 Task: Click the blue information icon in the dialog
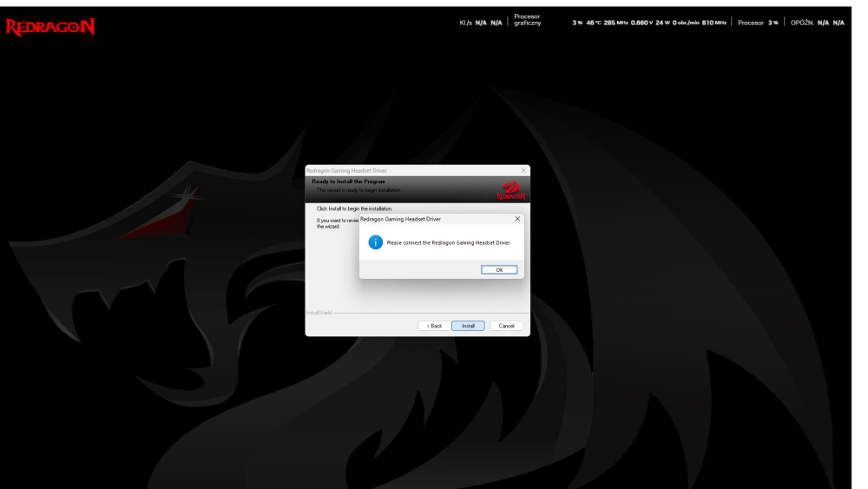(375, 242)
